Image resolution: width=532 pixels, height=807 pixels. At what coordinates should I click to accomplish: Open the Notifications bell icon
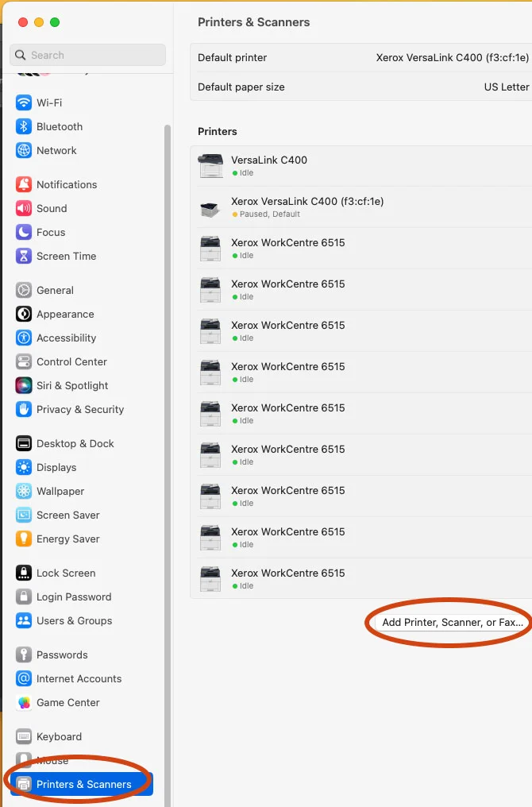point(24,184)
